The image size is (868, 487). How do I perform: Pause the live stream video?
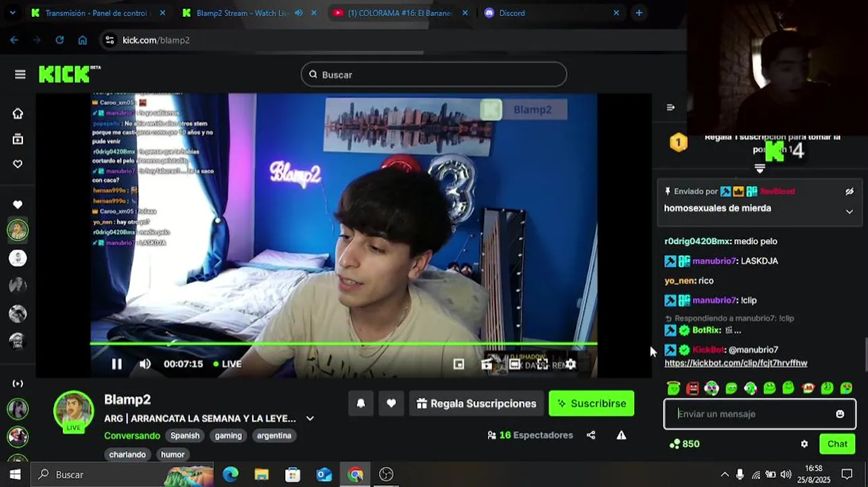point(116,364)
